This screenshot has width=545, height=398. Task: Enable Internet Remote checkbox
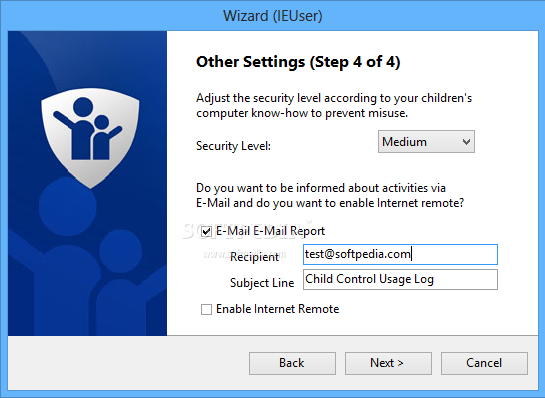(206, 309)
